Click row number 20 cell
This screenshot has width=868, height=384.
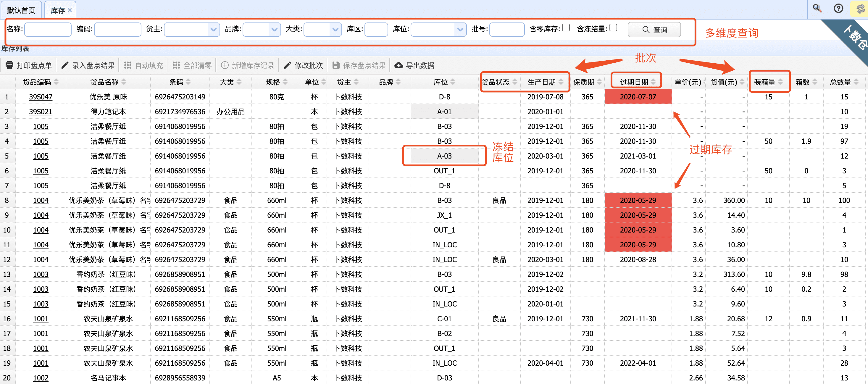[x=7, y=378]
